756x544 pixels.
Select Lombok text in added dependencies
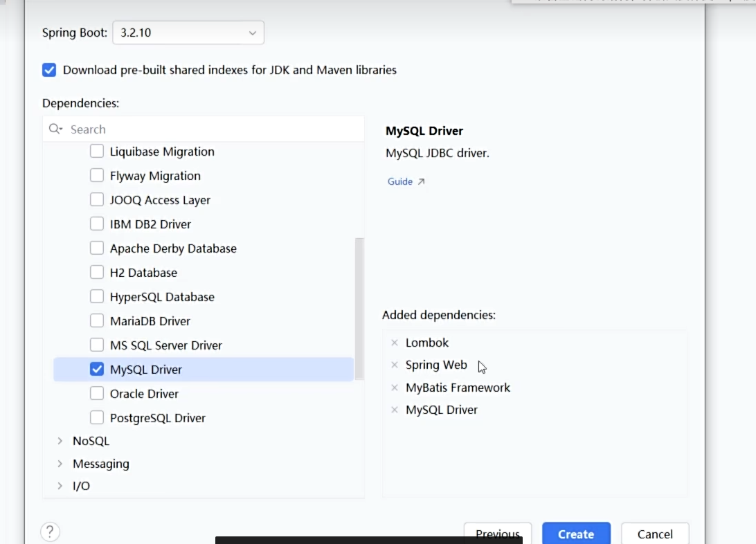pos(427,343)
